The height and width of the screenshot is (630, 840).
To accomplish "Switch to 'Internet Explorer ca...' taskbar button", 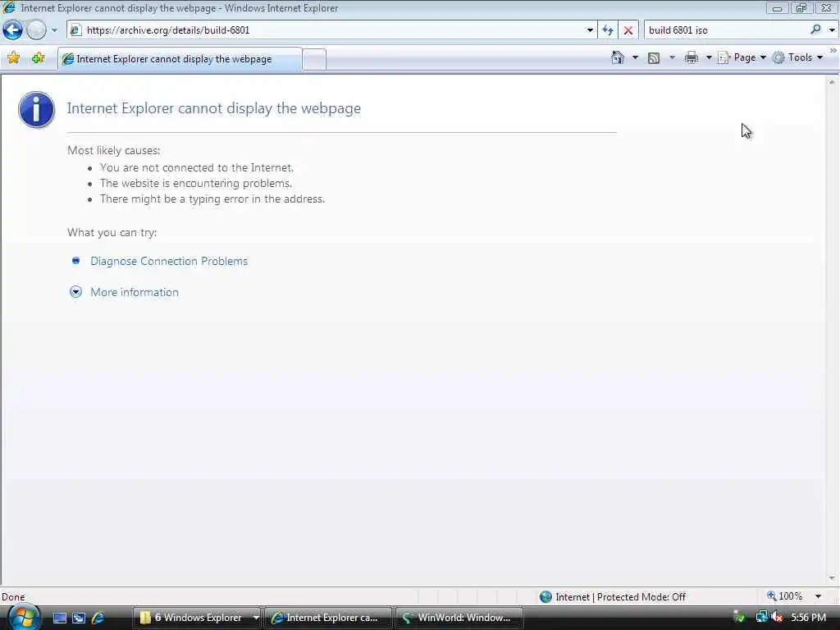I will 327,618.
